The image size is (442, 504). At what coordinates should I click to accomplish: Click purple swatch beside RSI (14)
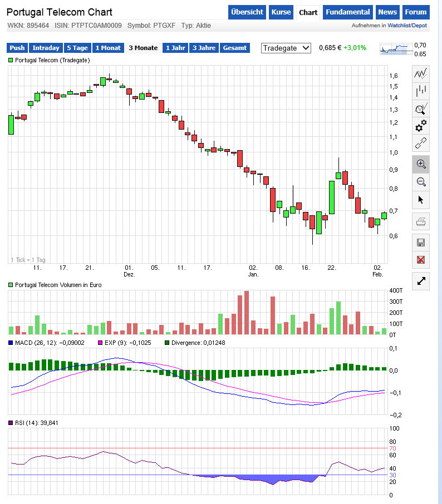tap(11, 423)
